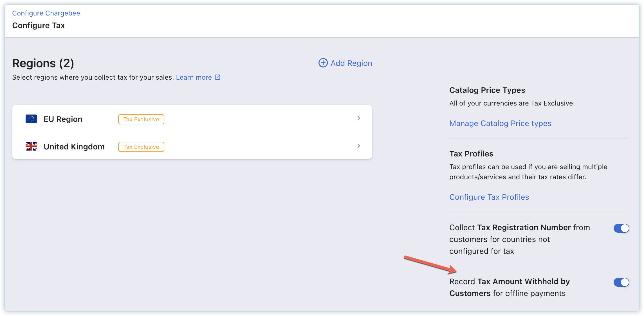Select the EU Region name
Viewport: 644px width, 316px height.
pos(63,119)
